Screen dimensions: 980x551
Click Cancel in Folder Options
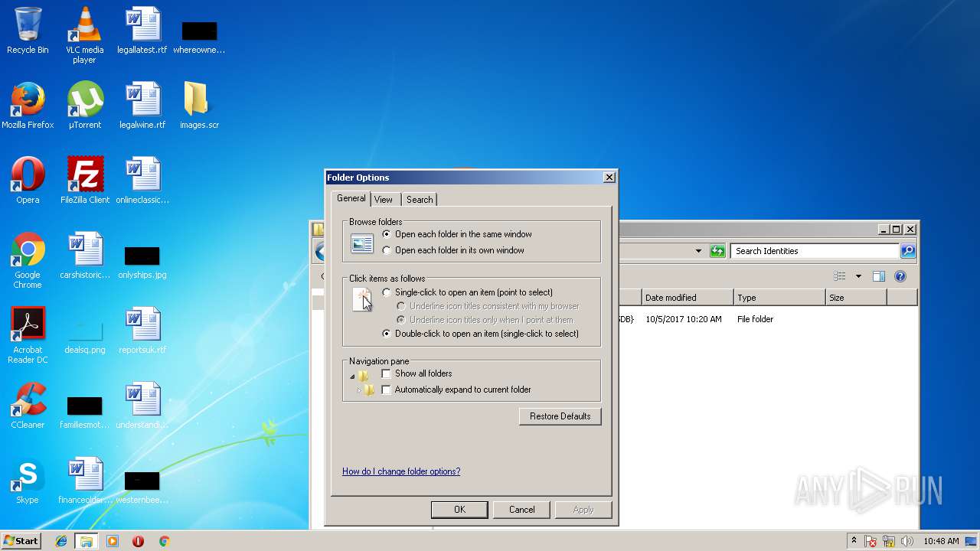(x=522, y=510)
